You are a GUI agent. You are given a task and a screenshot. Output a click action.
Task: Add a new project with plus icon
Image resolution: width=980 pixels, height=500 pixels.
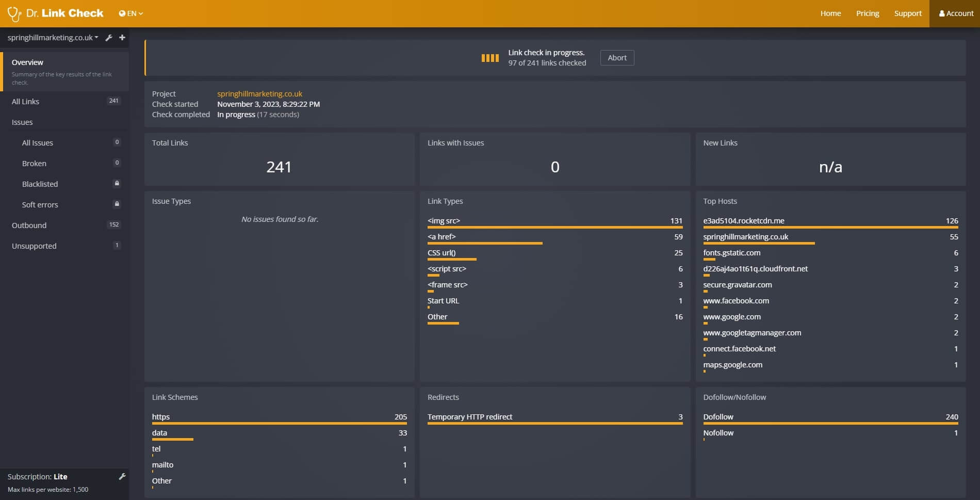tap(122, 38)
